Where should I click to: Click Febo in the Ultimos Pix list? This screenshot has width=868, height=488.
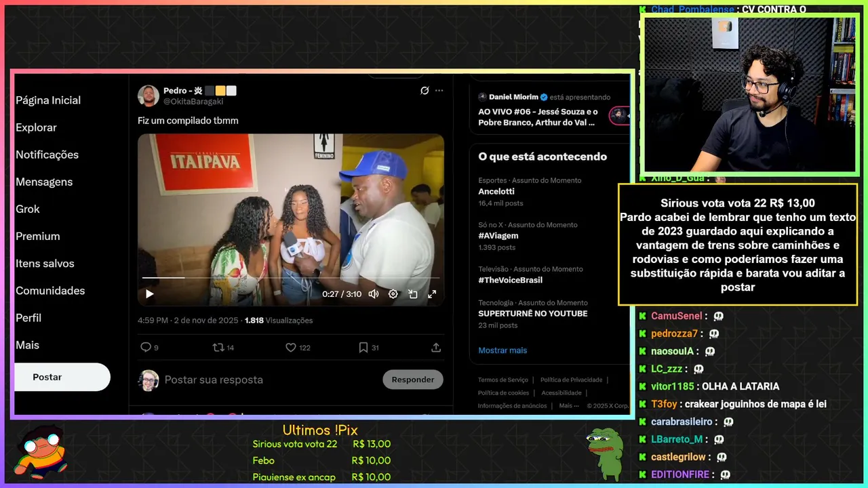coord(263,461)
